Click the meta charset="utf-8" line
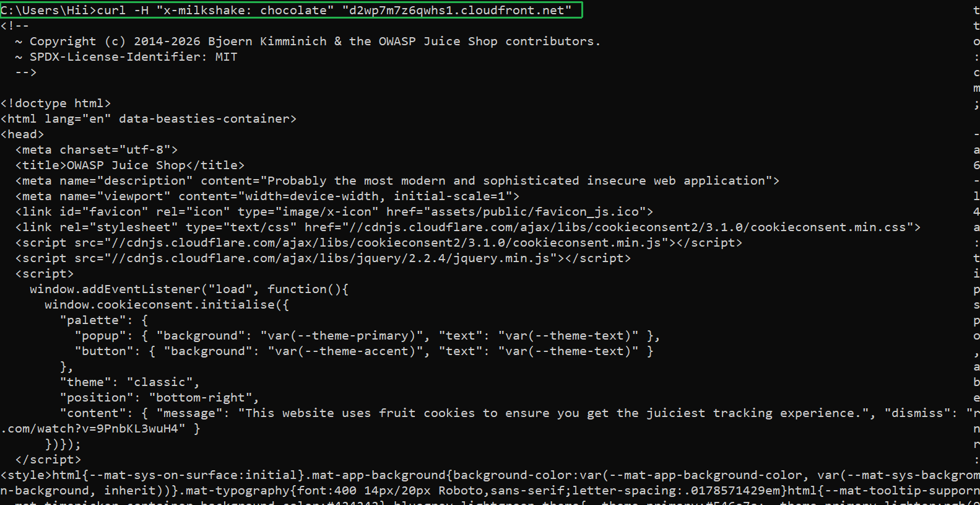This screenshot has width=980, height=505. 97,150
